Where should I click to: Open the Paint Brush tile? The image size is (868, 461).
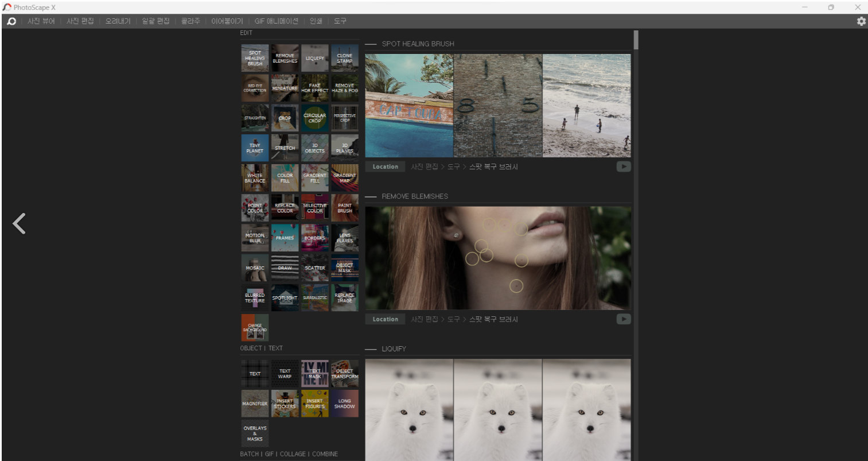[x=344, y=208]
